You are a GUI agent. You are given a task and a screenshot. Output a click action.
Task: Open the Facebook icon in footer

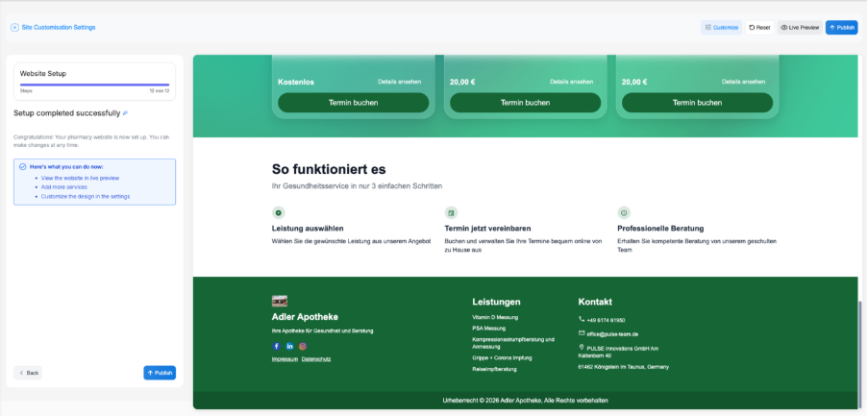pos(276,346)
